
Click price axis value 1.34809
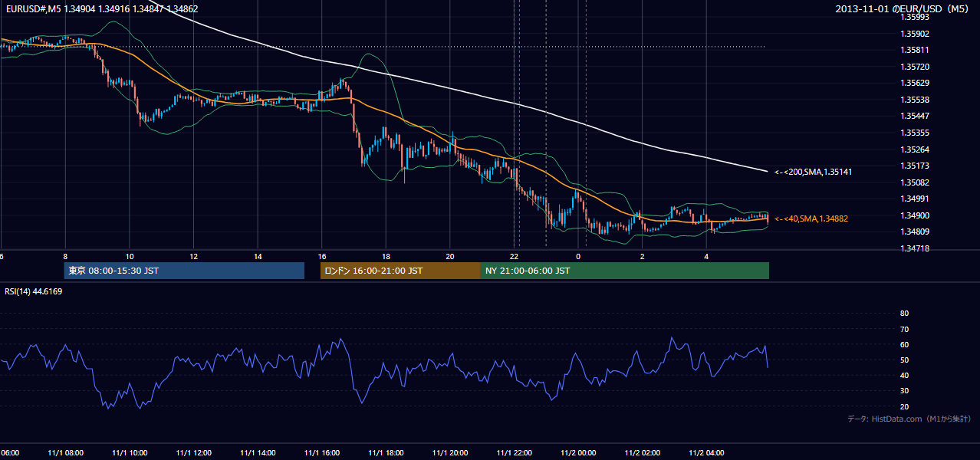pos(914,232)
